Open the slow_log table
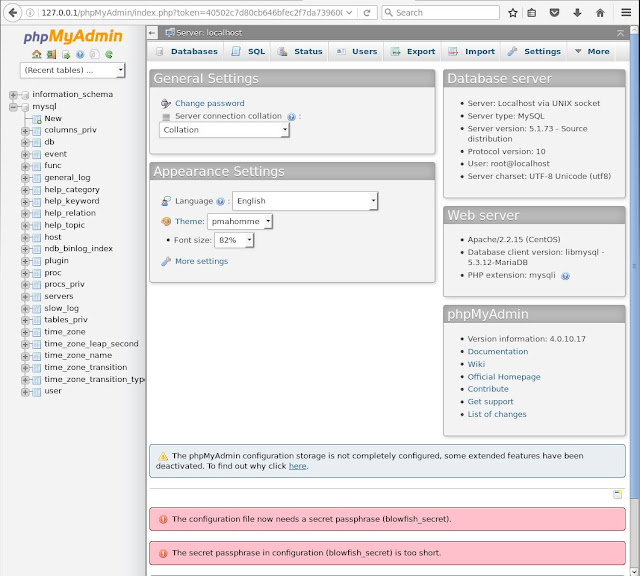Image resolution: width=640 pixels, height=576 pixels. pyautogui.click(x=62, y=308)
